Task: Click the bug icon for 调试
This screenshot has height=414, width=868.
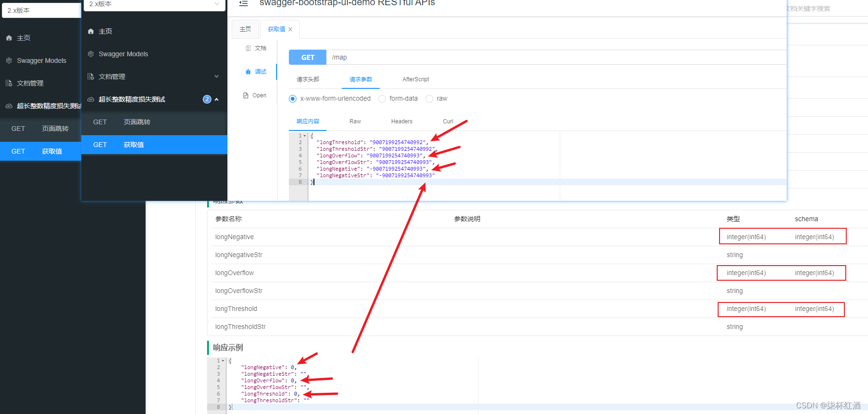Action: tap(248, 72)
